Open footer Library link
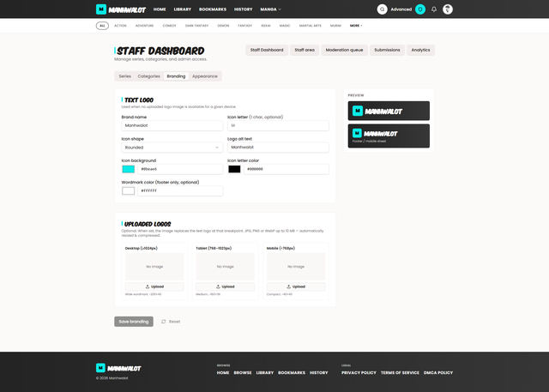The image size is (549, 392). [265, 373]
